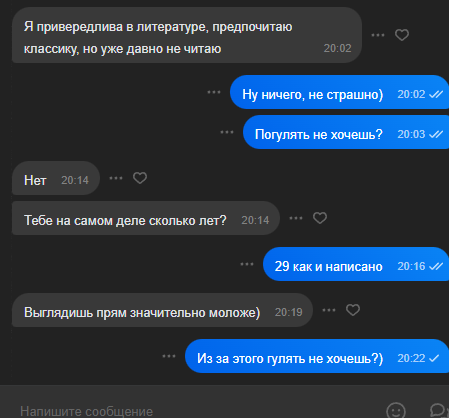Select the '29 как и написано' message bubble
Screen dimensions: 449x418
click(x=356, y=264)
